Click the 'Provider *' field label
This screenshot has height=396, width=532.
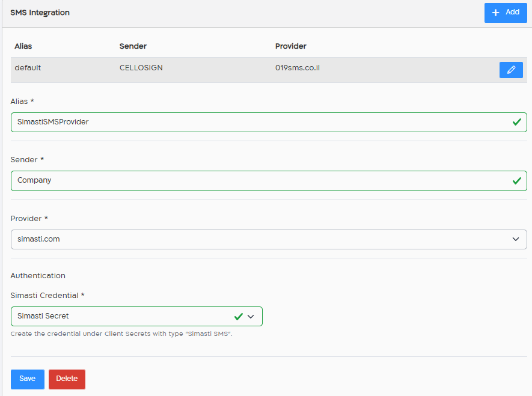tap(29, 219)
